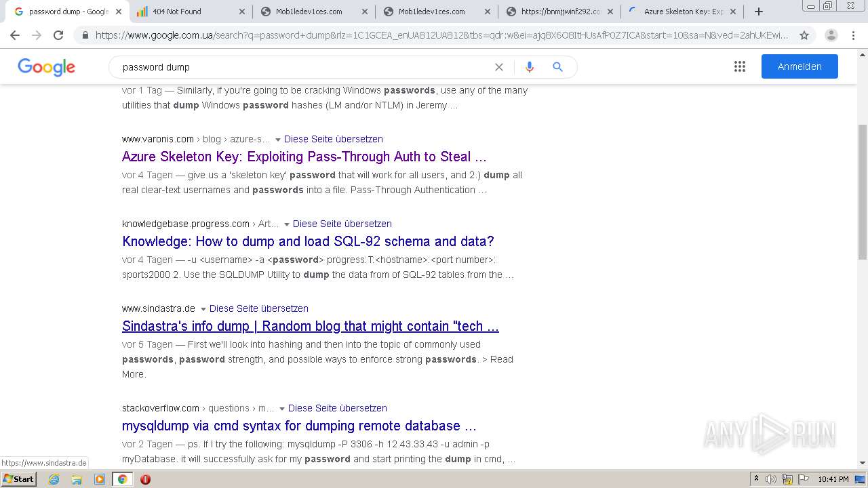Image resolution: width=868 pixels, height=488 pixels.
Task: Switch to the 'https://bnmjjwinf292.co' tab
Action: tap(559, 12)
